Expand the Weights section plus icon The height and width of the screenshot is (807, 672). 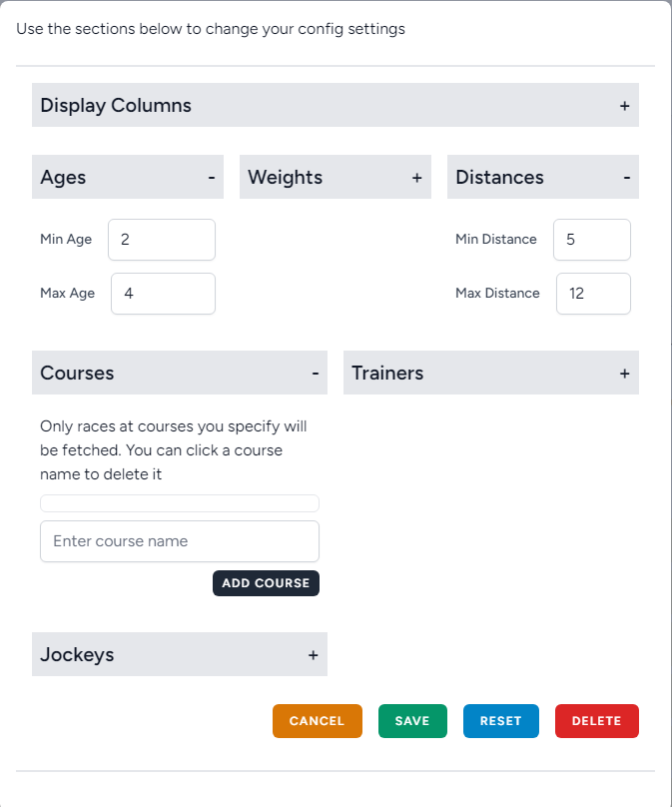click(416, 178)
